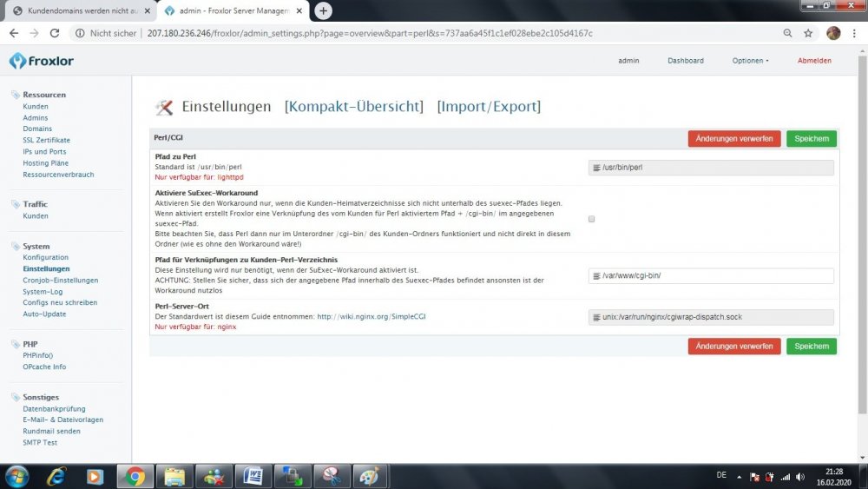Enable the SuExec-Workaround checkbox
Screen dimensions: 868x489
592,219
